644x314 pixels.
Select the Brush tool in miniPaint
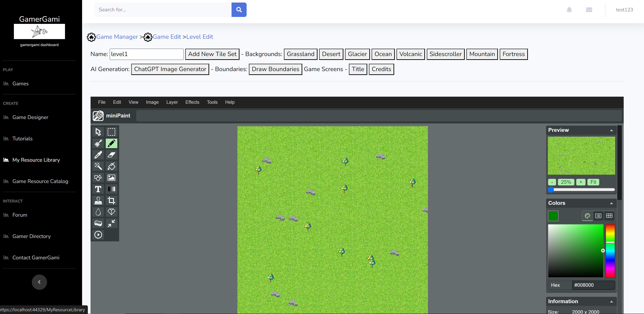pyautogui.click(x=98, y=143)
